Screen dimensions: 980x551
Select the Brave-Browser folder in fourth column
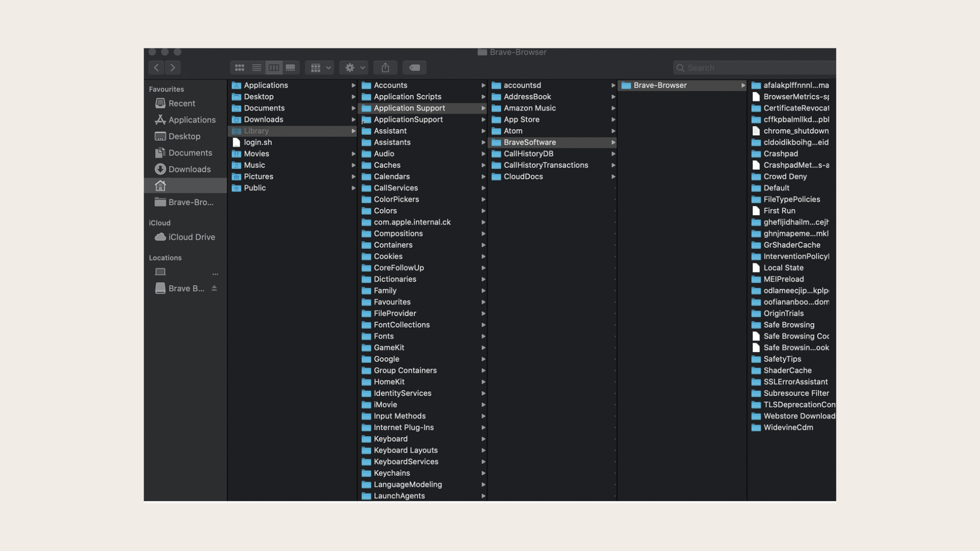tap(682, 85)
